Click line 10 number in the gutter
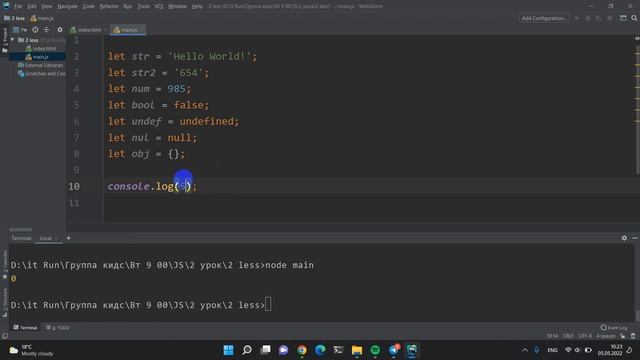640x360 pixels. tap(74, 187)
